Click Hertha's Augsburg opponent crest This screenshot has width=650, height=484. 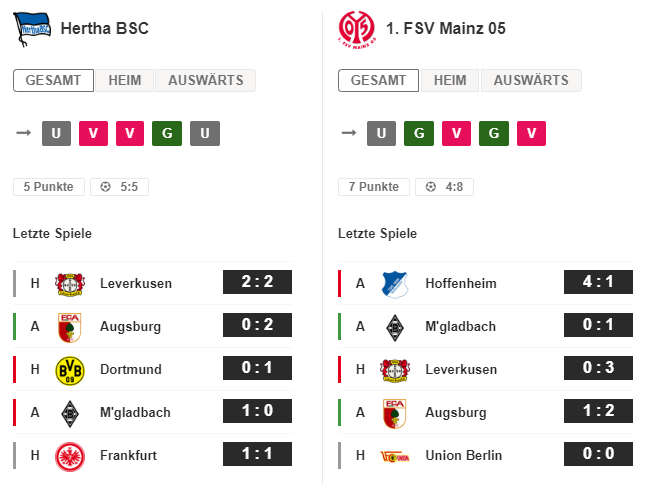[x=70, y=327]
